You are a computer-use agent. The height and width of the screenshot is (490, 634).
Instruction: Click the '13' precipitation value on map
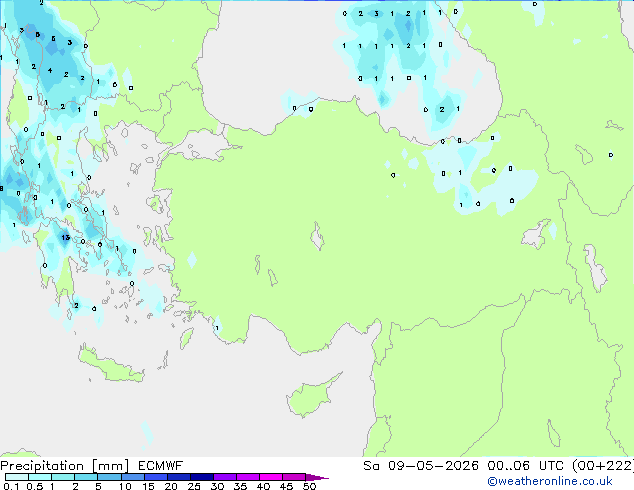click(66, 237)
